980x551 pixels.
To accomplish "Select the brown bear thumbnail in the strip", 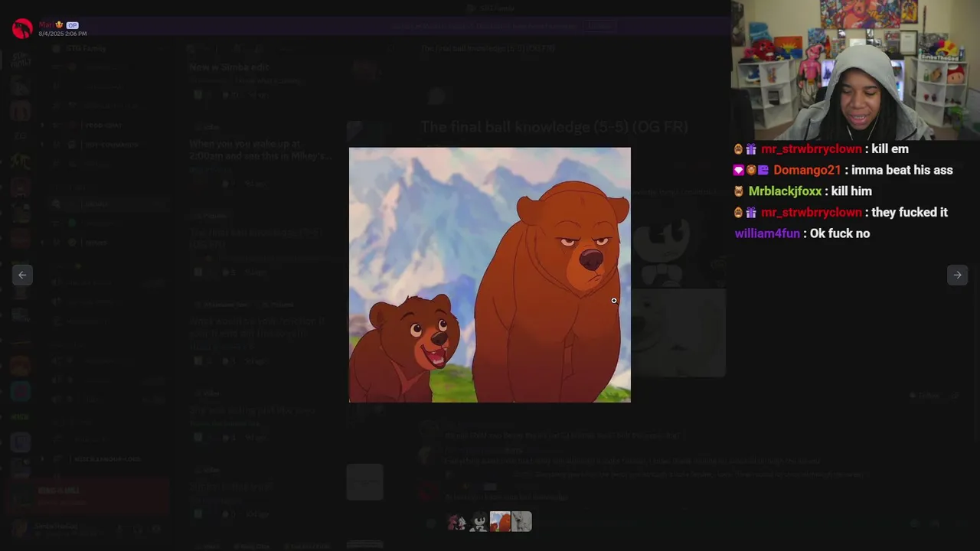I will point(500,522).
